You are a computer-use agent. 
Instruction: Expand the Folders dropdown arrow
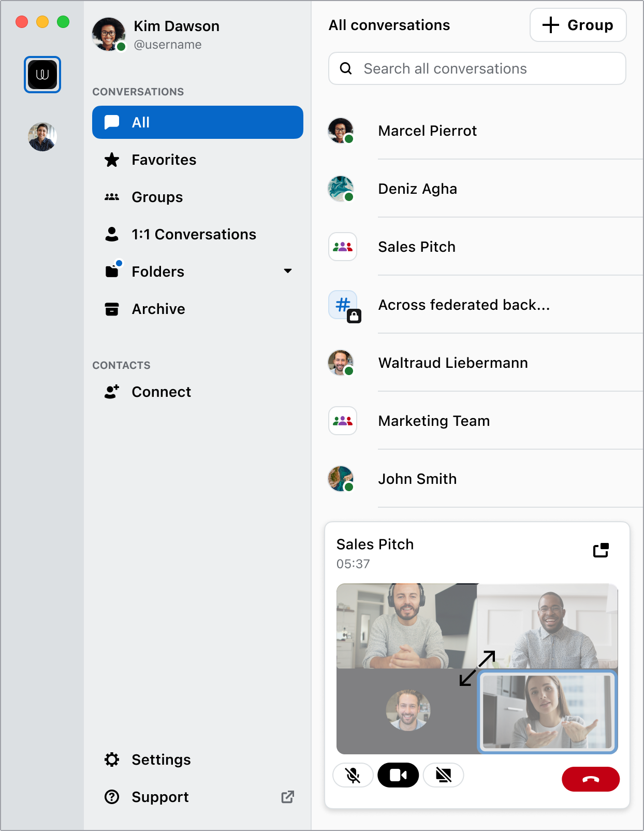288,271
